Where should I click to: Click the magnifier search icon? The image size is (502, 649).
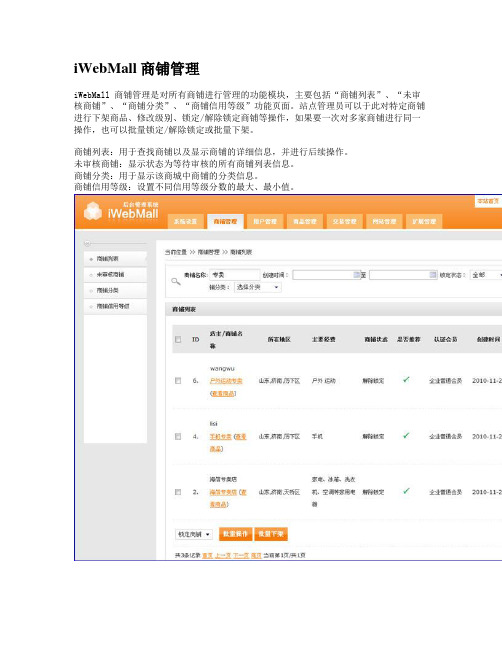[175, 281]
